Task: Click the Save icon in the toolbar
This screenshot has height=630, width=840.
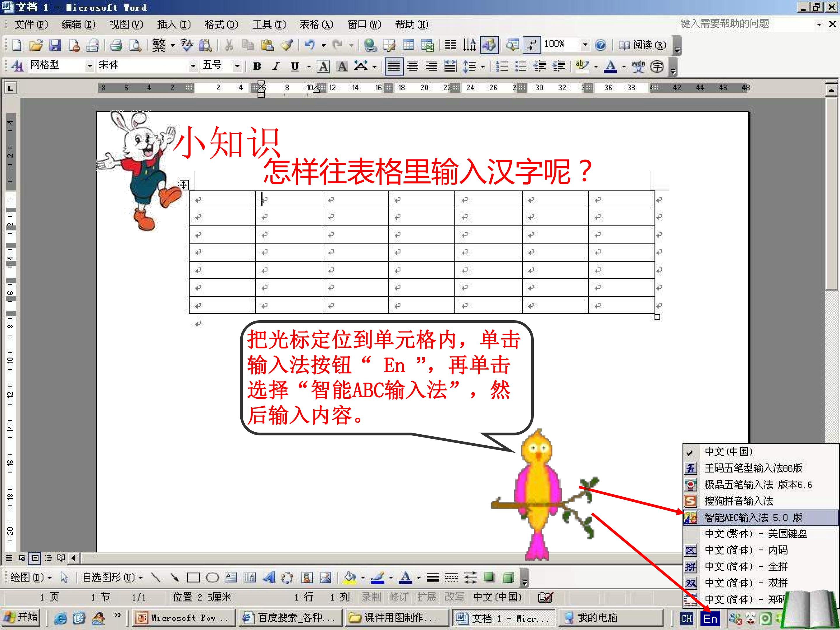Action: pyautogui.click(x=55, y=45)
